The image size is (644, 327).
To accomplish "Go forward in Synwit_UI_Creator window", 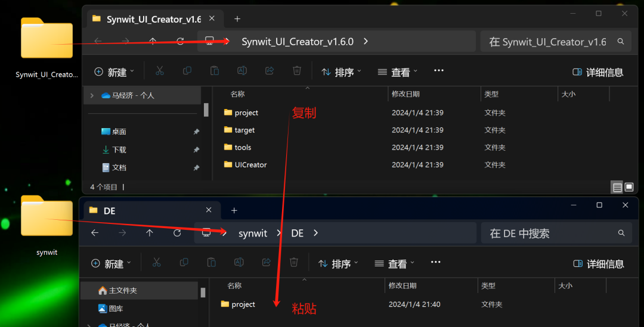I will pos(125,41).
